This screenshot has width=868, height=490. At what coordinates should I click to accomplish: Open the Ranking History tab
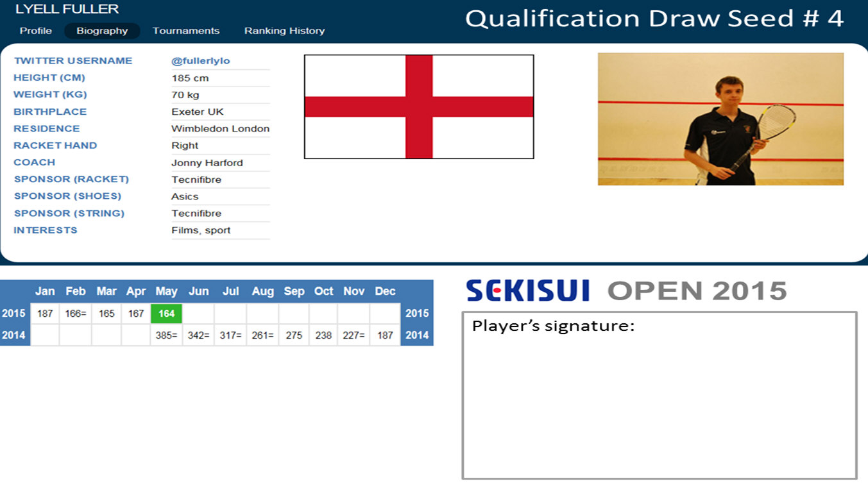(284, 31)
